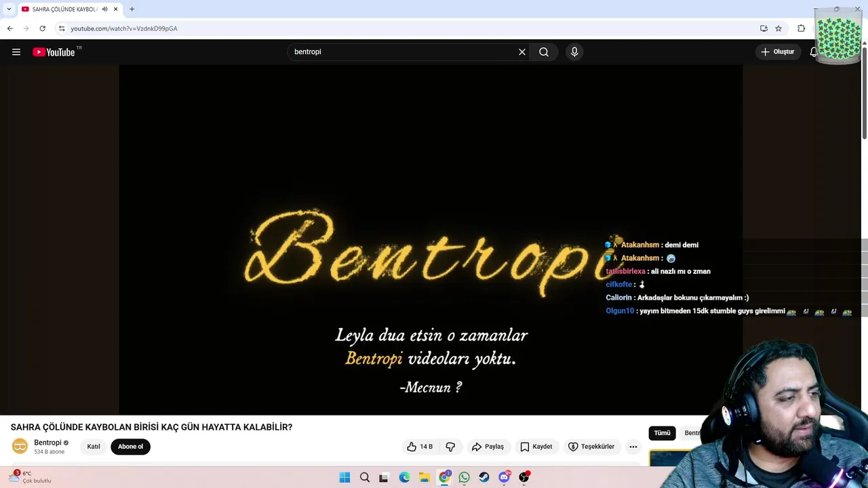
Task: Dislike the video with thumbs down
Action: pyautogui.click(x=450, y=447)
